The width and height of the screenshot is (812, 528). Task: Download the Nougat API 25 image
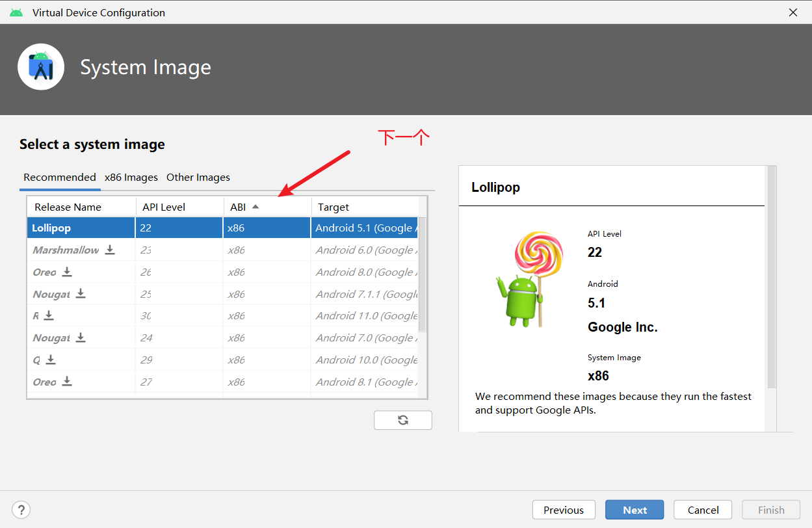pos(81,294)
